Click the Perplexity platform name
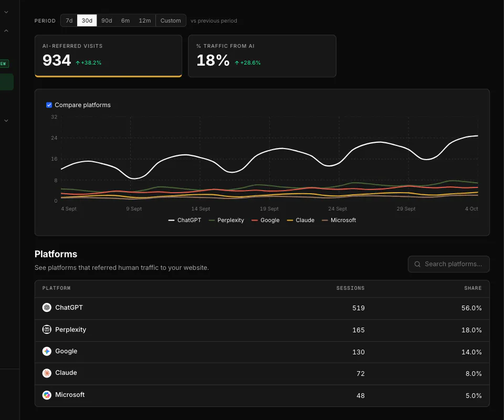Image resolution: width=504 pixels, height=420 pixels. click(x=71, y=330)
